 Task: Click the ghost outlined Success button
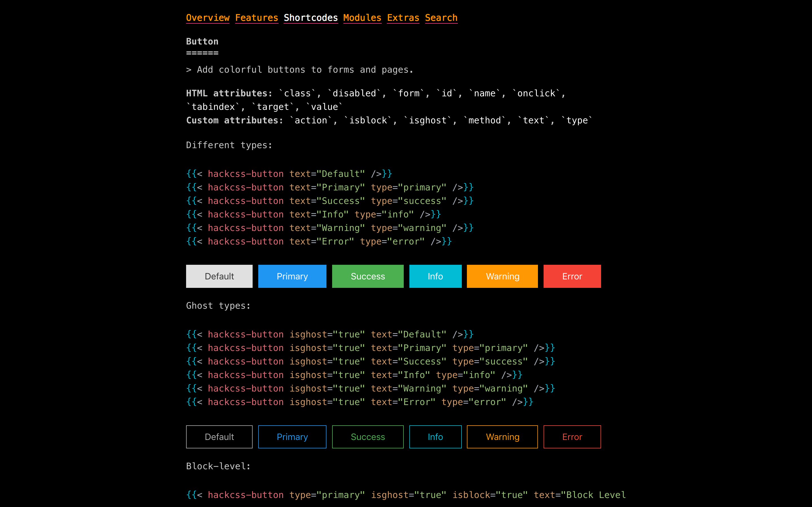pyautogui.click(x=367, y=437)
